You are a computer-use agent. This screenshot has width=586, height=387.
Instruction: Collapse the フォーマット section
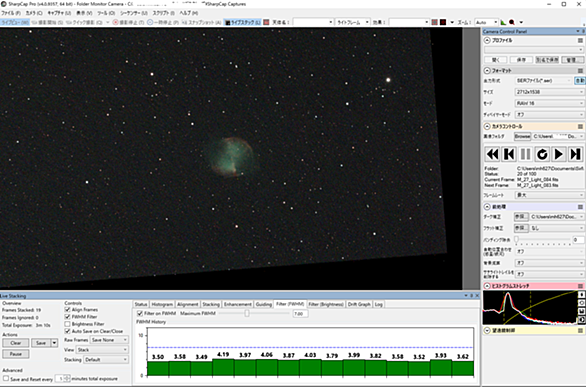pos(487,70)
